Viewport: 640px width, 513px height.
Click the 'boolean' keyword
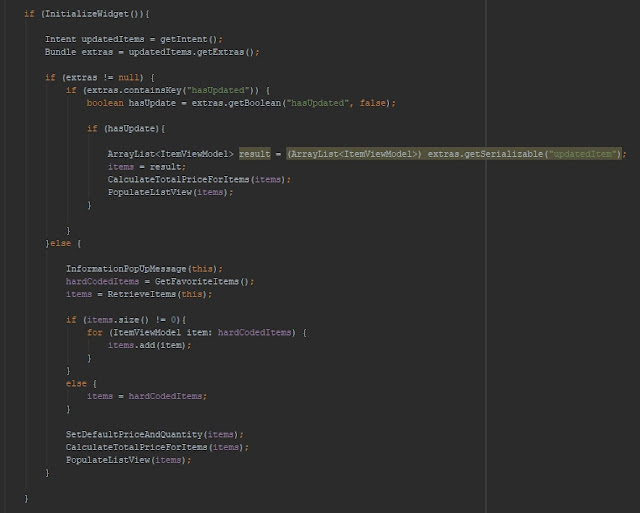click(x=105, y=103)
